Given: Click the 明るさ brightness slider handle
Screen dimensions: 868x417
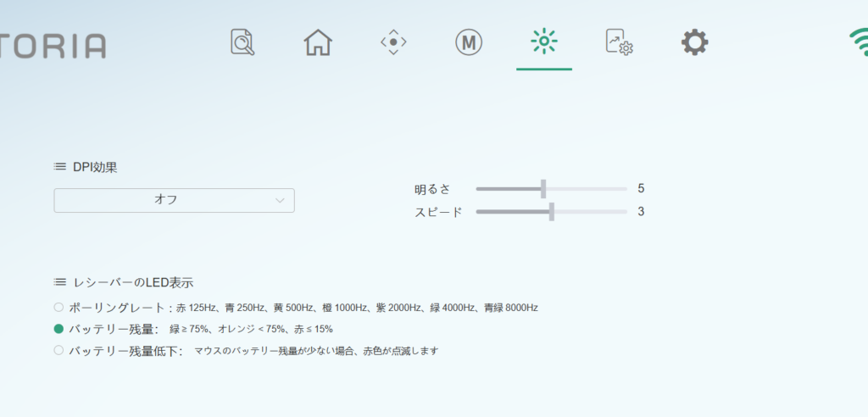Looking at the screenshot, I should (543, 188).
